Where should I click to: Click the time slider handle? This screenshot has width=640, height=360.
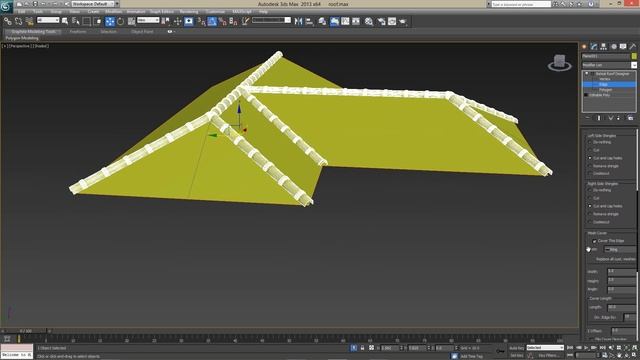pyautogui.click(x=25, y=331)
